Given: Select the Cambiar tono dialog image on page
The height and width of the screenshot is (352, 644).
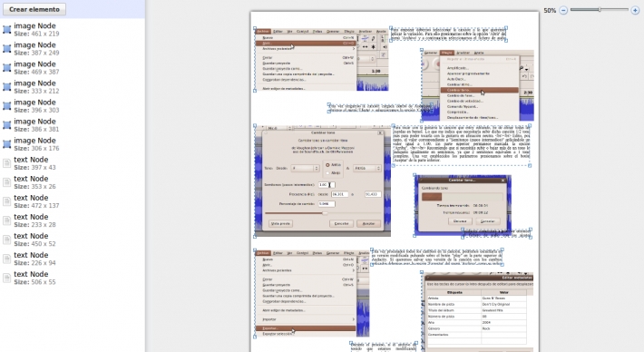Looking at the screenshot, I should [x=323, y=181].
